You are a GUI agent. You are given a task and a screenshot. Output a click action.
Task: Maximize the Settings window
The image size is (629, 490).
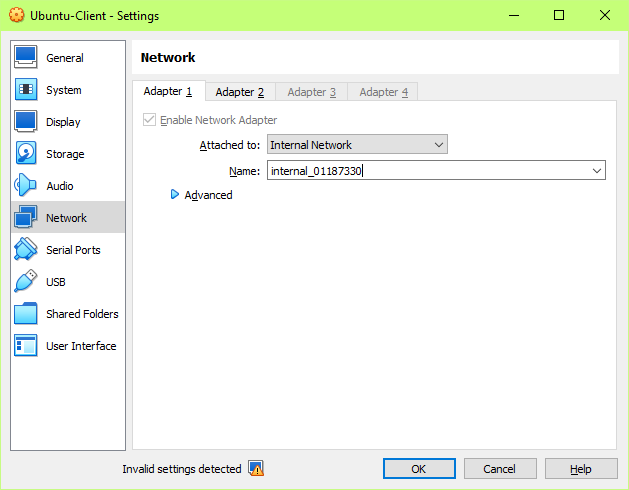pyautogui.click(x=559, y=15)
